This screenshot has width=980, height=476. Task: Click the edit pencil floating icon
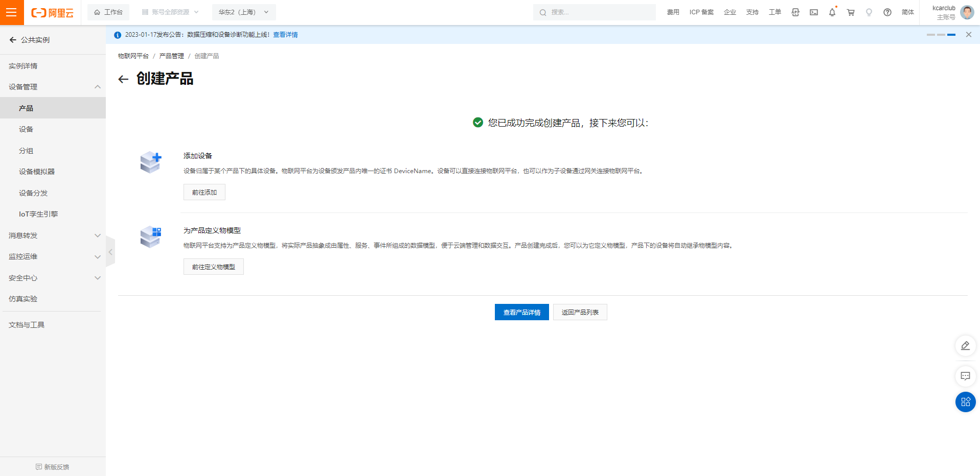965,346
